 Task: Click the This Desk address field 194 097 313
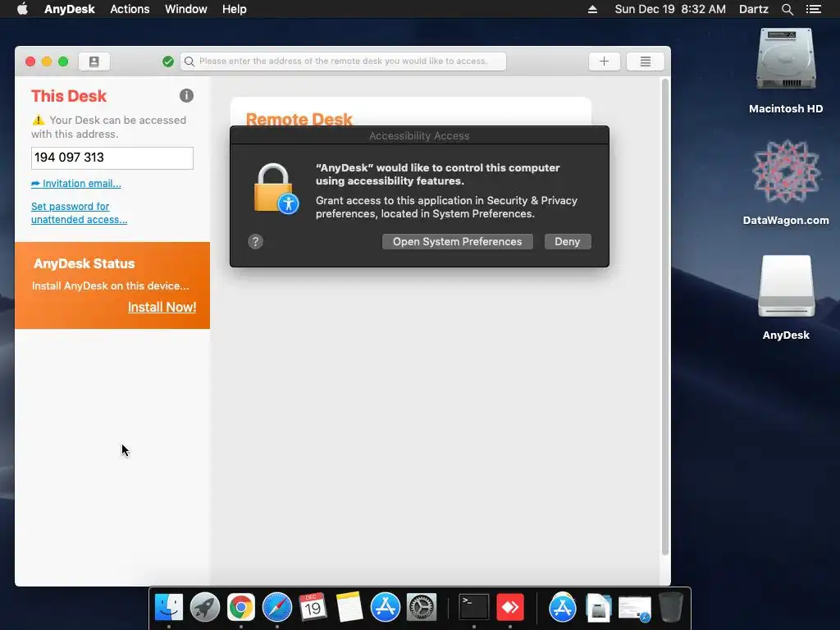pos(112,158)
